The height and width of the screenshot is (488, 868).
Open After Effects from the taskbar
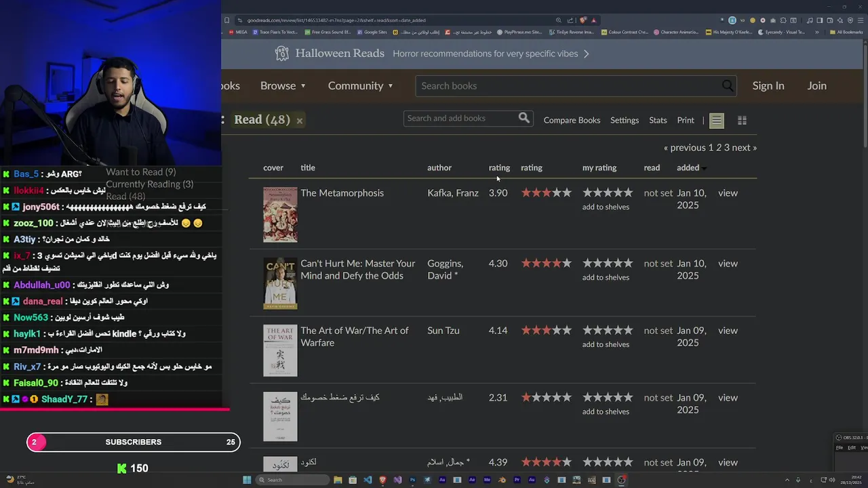coord(472,480)
